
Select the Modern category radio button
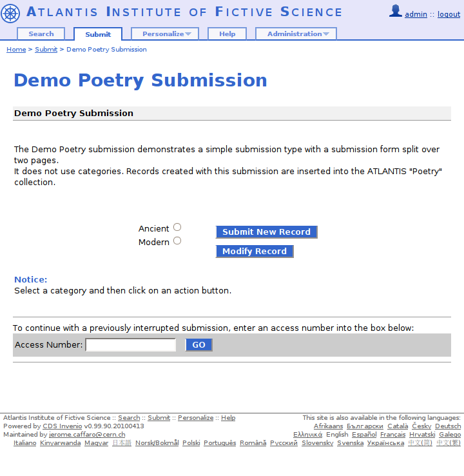(x=177, y=241)
